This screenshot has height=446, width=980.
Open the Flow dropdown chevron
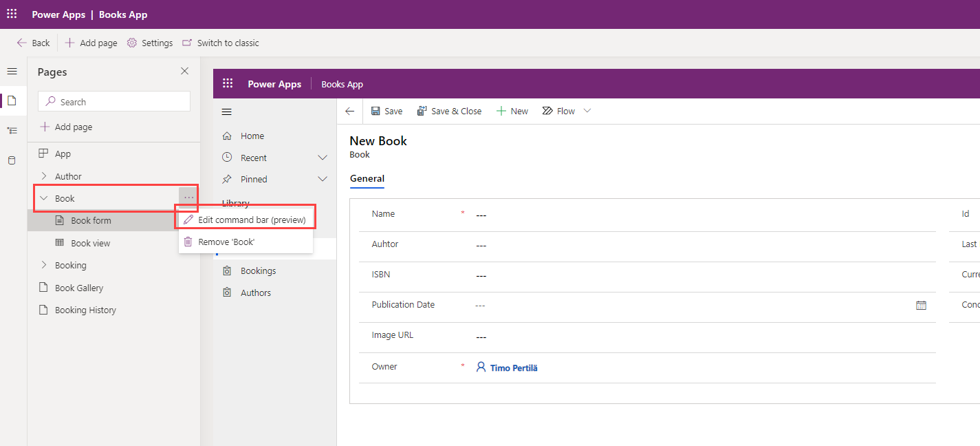[x=587, y=111]
